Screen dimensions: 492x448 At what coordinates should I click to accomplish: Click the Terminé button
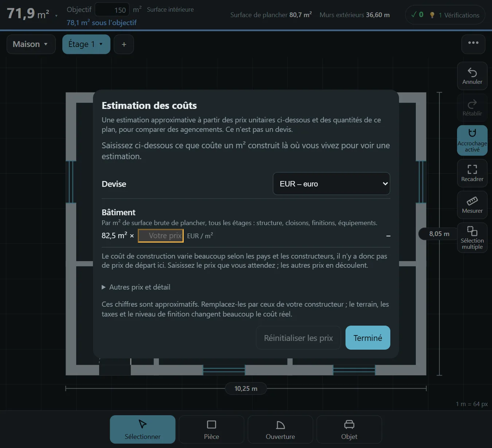coord(368,338)
